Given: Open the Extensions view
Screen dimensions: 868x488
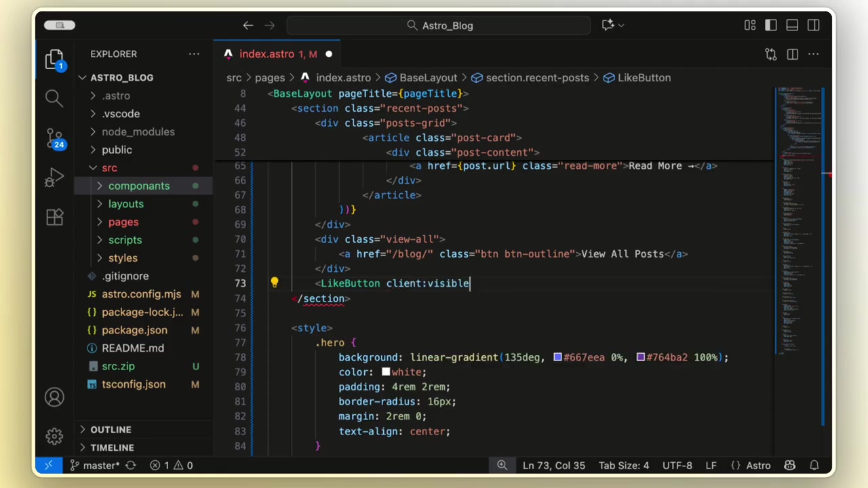Looking at the screenshot, I should pyautogui.click(x=54, y=217).
